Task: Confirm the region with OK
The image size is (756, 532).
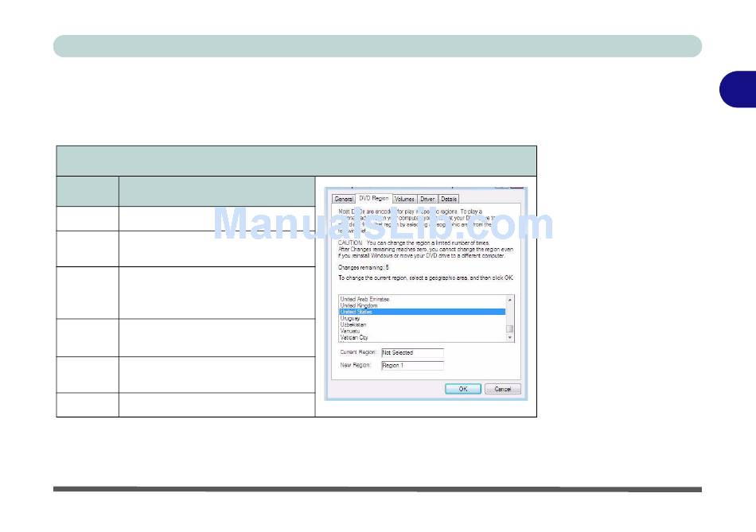Action: click(463, 389)
